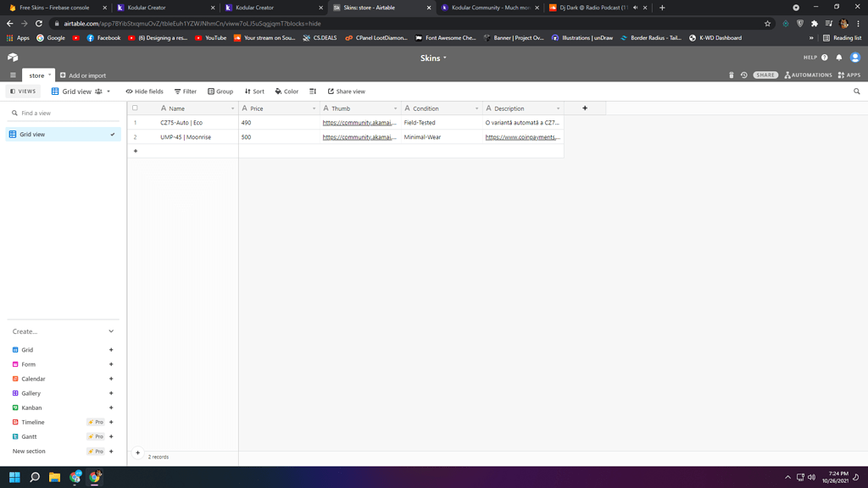This screenshot has width=868, height=488.
Task: Select price cell 490
Action: point(279,123)
